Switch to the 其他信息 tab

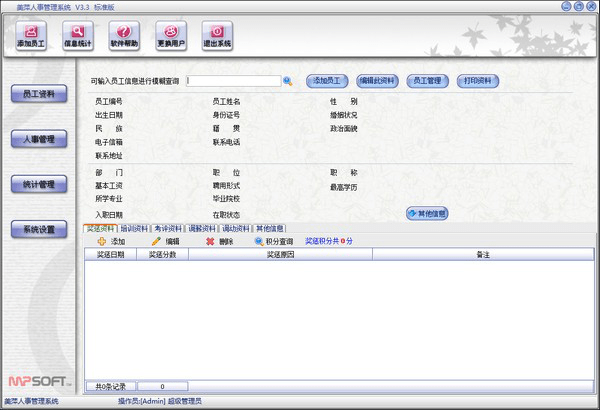(270, 229)
